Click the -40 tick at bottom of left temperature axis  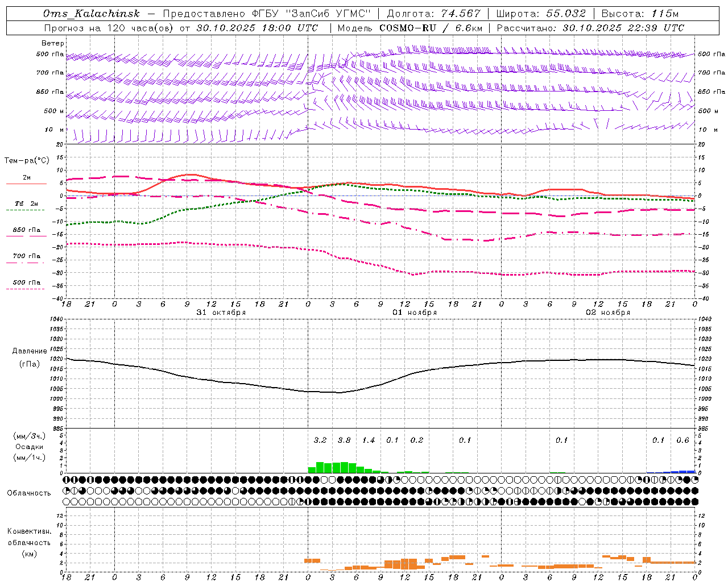(x=58, y=298)
